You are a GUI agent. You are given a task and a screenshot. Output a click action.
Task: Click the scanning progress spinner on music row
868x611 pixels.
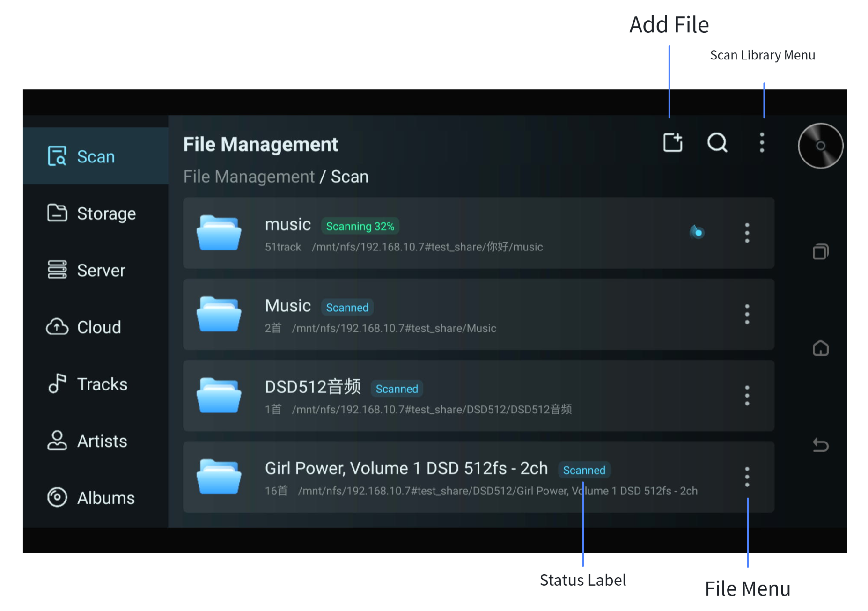click(697, 232)
